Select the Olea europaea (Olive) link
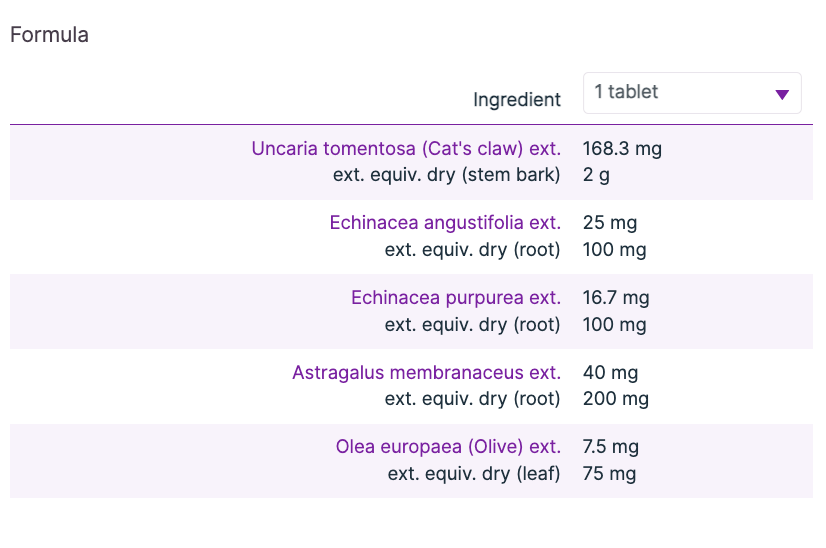Image resolution: width=826 pixels, height=548 pixels. click(x=448, y=447)
